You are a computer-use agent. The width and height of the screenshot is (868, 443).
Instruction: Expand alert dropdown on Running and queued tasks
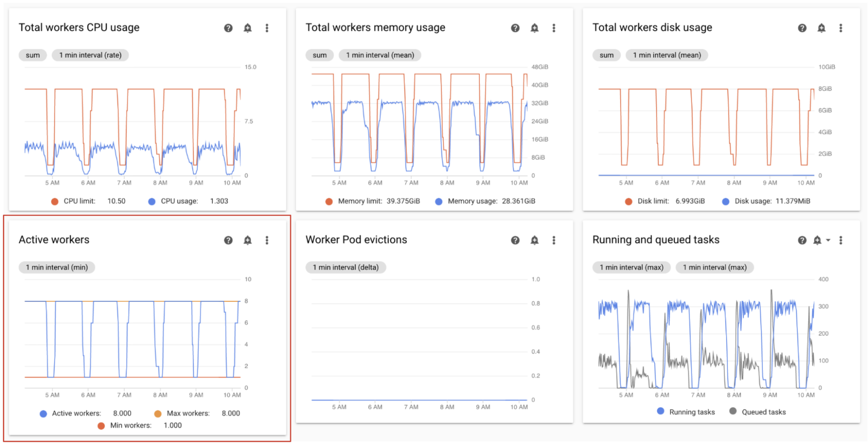click(x=828, y=240)
